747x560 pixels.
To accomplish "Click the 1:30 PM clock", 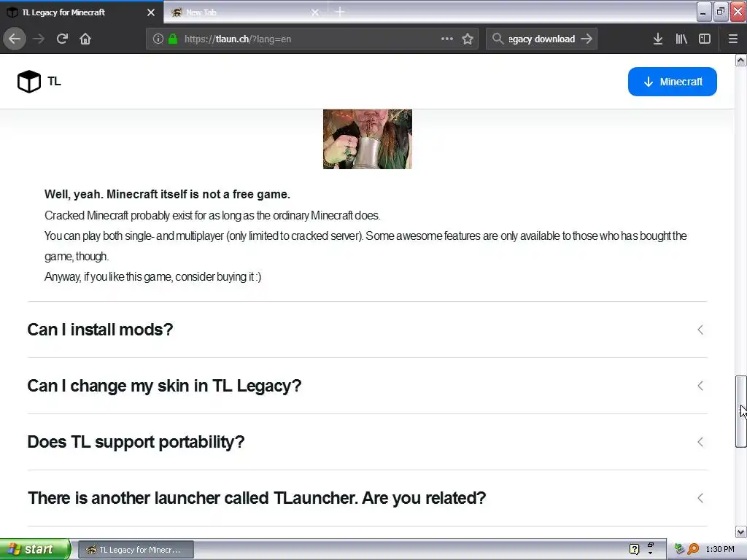I will click(x=720, y=549).
